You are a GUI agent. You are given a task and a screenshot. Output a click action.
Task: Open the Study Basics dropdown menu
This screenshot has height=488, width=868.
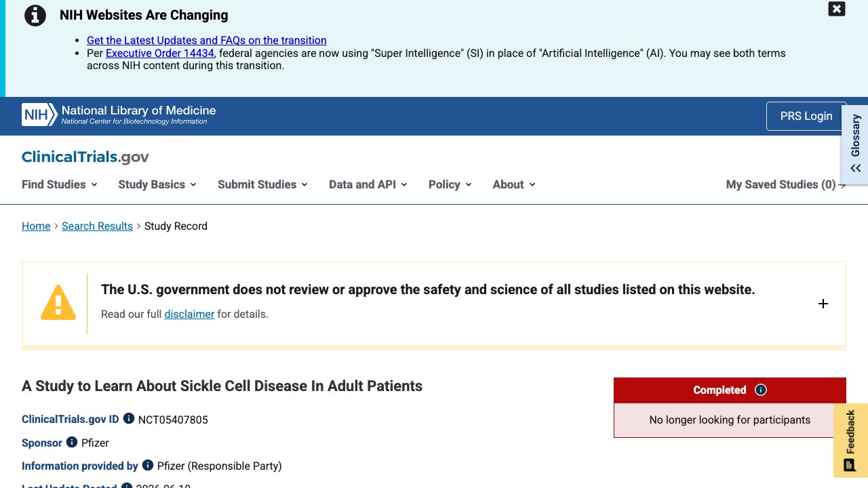157,184
